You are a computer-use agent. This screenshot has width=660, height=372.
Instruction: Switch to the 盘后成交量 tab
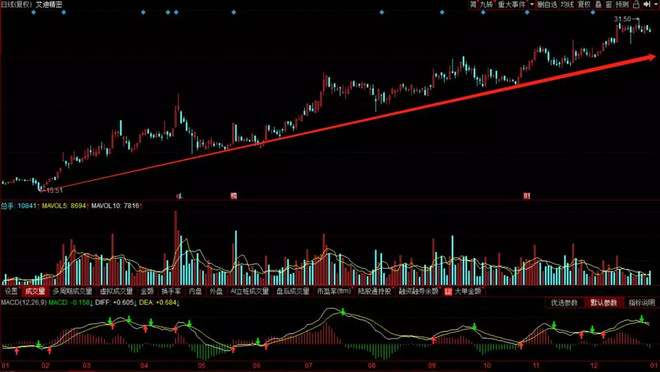(x=293, y=291)
